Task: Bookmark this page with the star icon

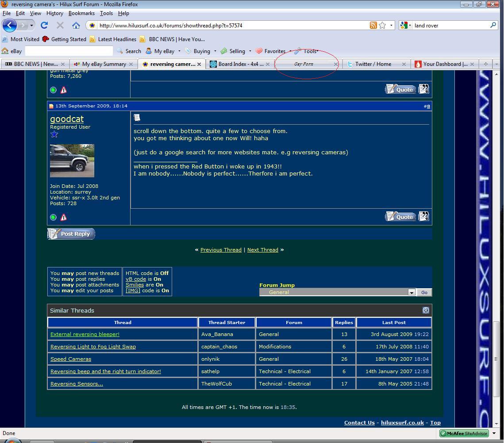Action: coord(382,25)
